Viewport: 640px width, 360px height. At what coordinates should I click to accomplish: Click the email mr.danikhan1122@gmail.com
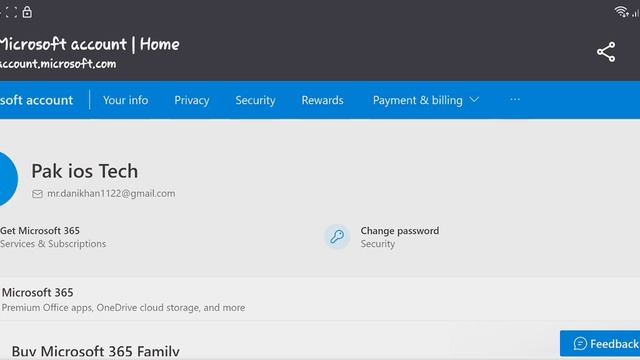coord(111,193)
